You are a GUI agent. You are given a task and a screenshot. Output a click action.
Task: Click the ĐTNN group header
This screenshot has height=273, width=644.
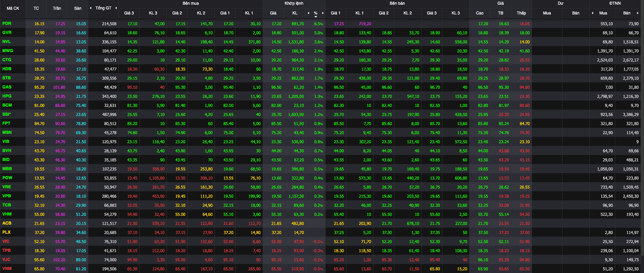coord(615,3)
